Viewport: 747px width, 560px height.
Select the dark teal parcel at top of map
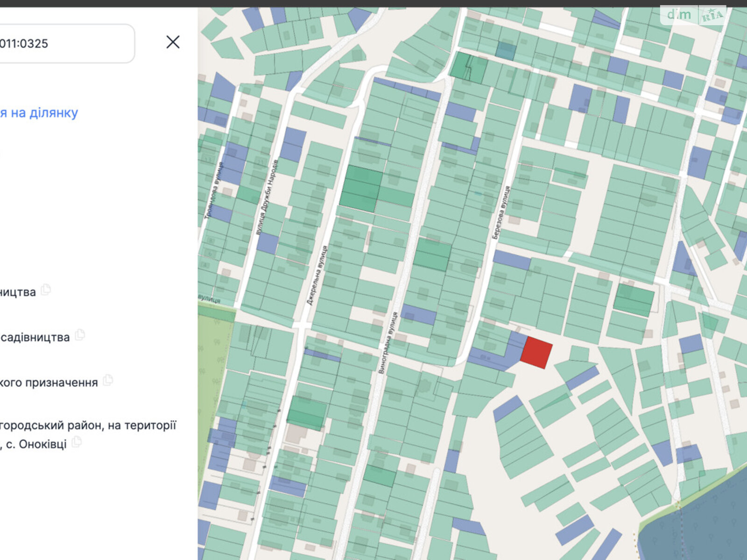506,51
